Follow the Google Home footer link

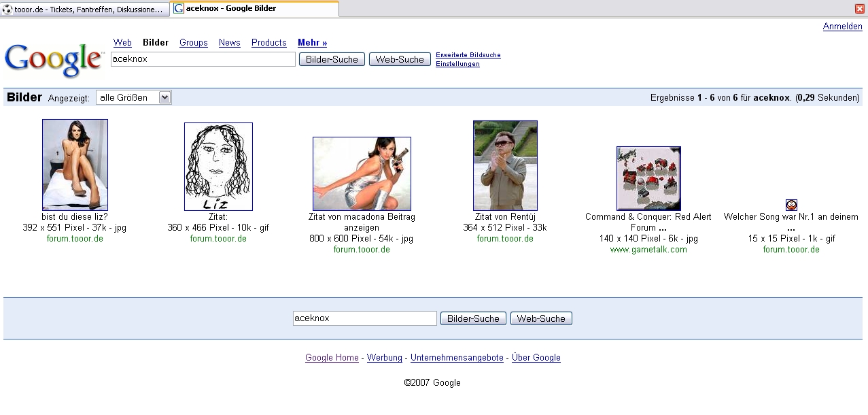pos(332,358)
